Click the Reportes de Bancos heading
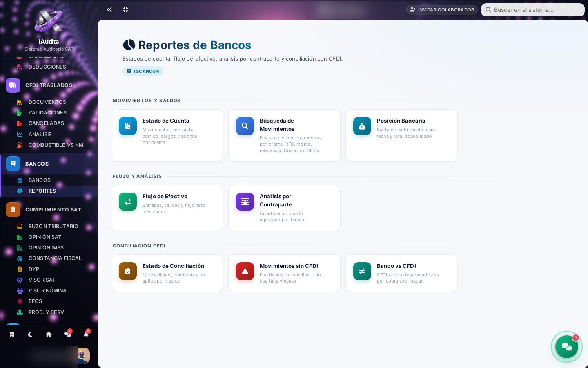 pyautogui.click(x=195, y=45)
